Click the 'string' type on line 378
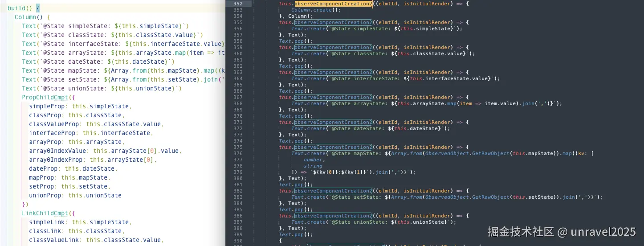Screen dimensions: 644x246 313,166
